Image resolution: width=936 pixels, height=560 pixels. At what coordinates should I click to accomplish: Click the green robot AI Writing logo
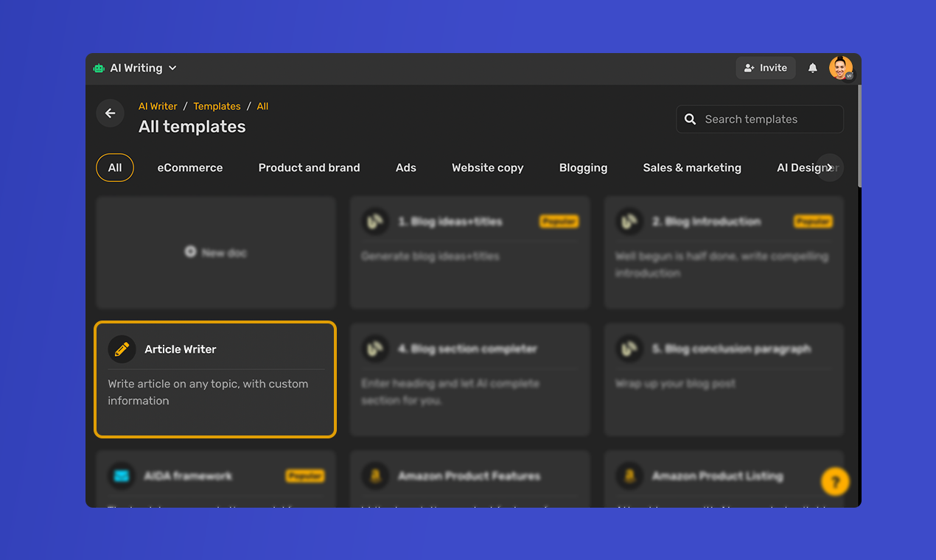point(99,69)
